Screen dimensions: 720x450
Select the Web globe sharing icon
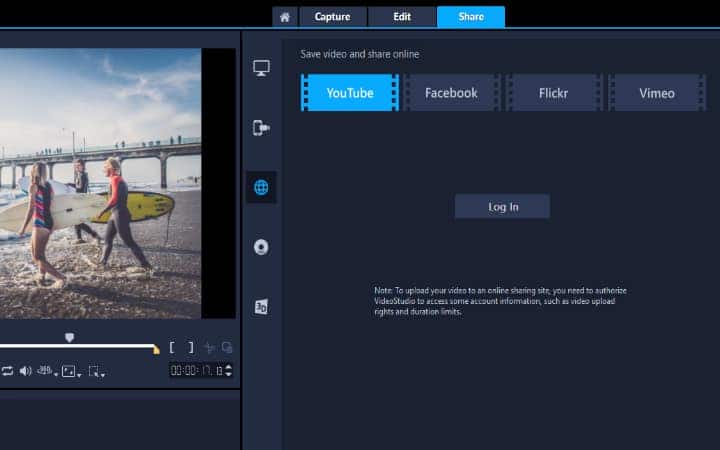tap(261, 187)
